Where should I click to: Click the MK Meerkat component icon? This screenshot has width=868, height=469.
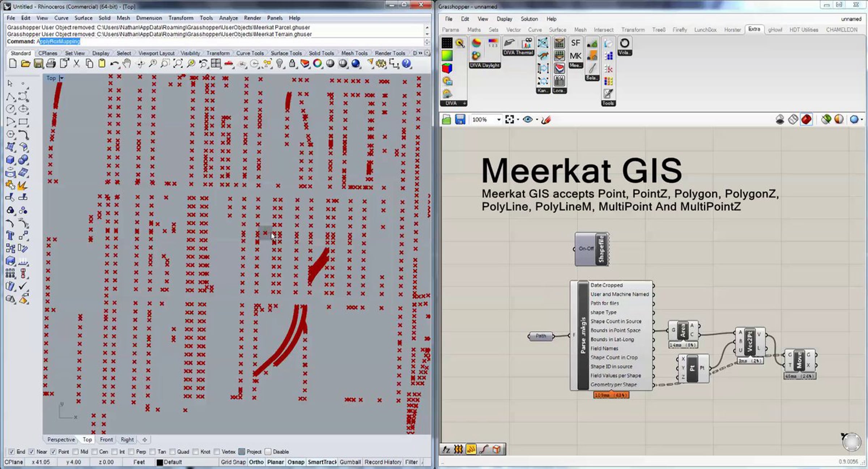click(575, 56)
